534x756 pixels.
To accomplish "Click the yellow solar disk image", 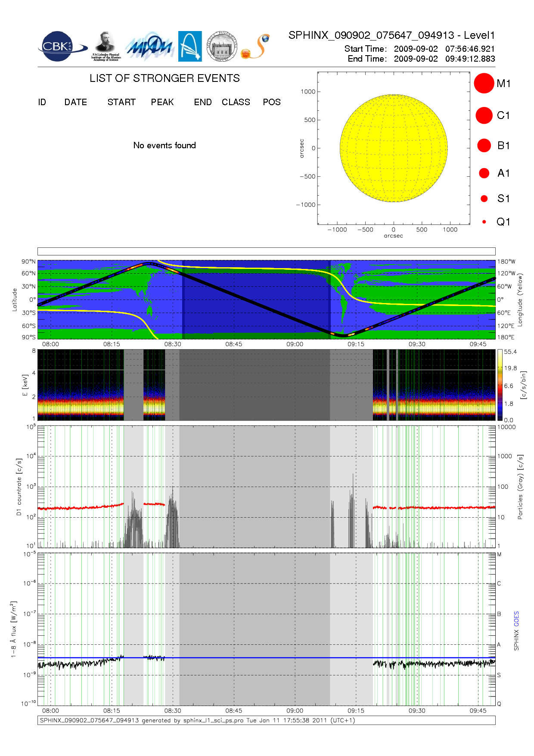I will [x=394, y=148].
